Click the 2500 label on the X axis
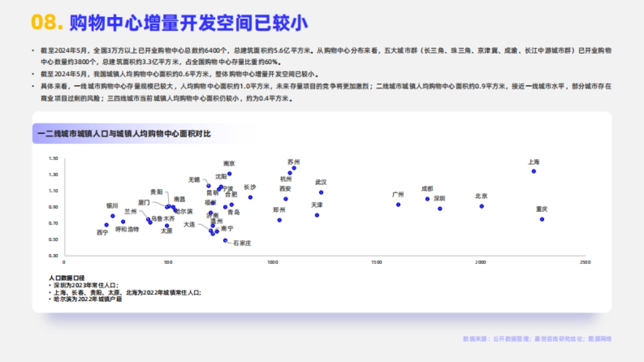The image size is (644, 362). tap(585, 262)
